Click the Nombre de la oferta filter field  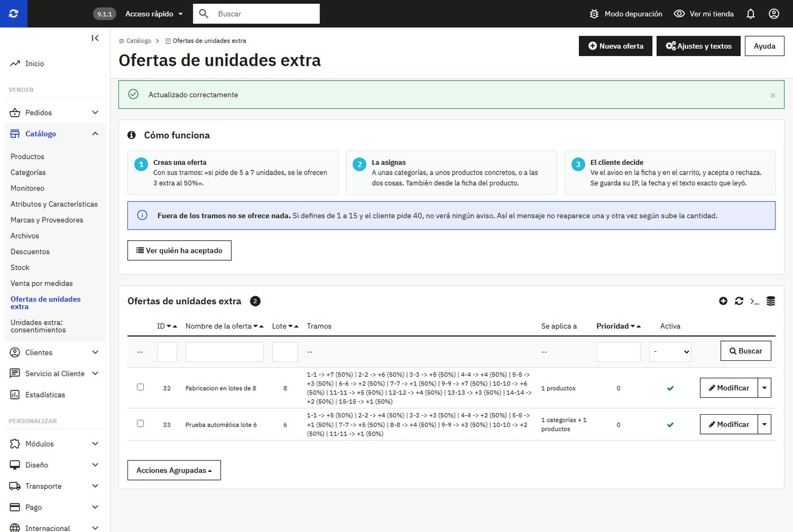[224, 352]
